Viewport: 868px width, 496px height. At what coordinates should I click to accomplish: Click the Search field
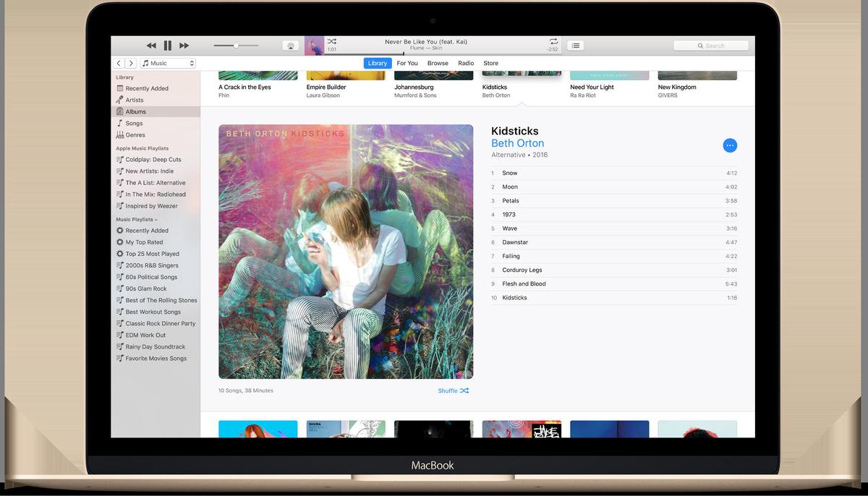pyautogui.click(x=710, y=46)
